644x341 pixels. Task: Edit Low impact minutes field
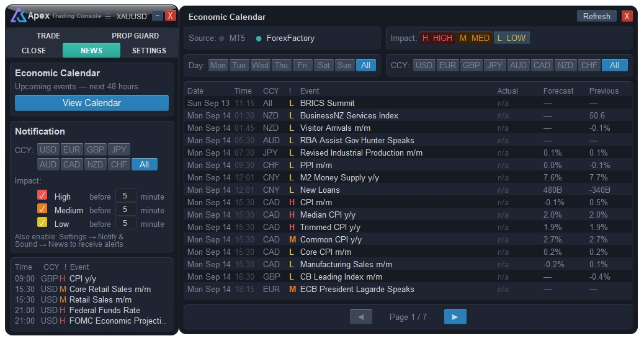(125, 223)
